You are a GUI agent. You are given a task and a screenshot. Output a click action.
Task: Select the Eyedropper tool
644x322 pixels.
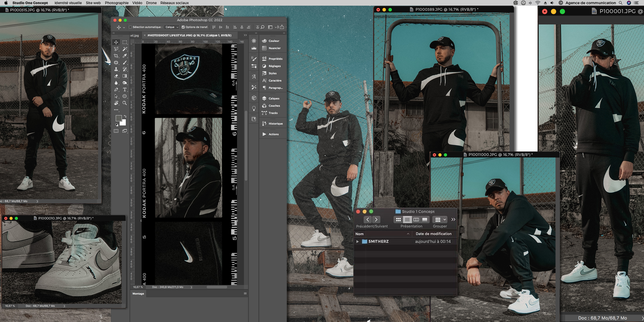pos(125,56)
